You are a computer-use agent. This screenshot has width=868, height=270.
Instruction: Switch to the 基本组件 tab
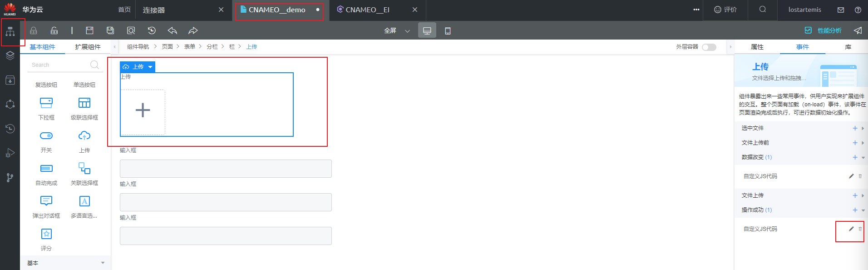tap(43, 47)
